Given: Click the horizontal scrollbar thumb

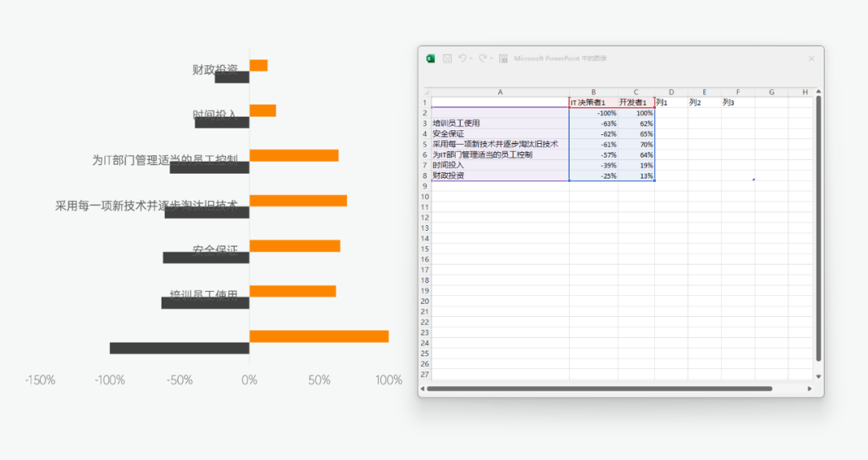Looking at the screenshot, I should [x=600, y=389].
